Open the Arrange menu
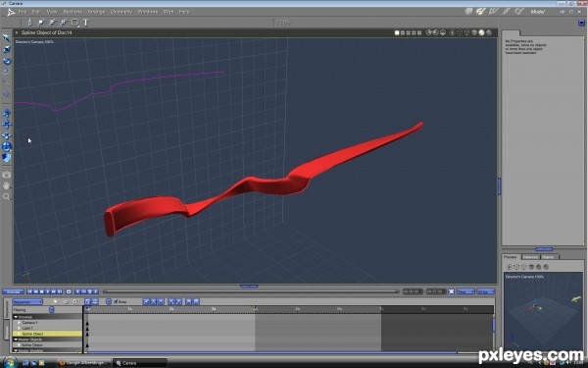 pyautogui.click(x=96, y=12)
